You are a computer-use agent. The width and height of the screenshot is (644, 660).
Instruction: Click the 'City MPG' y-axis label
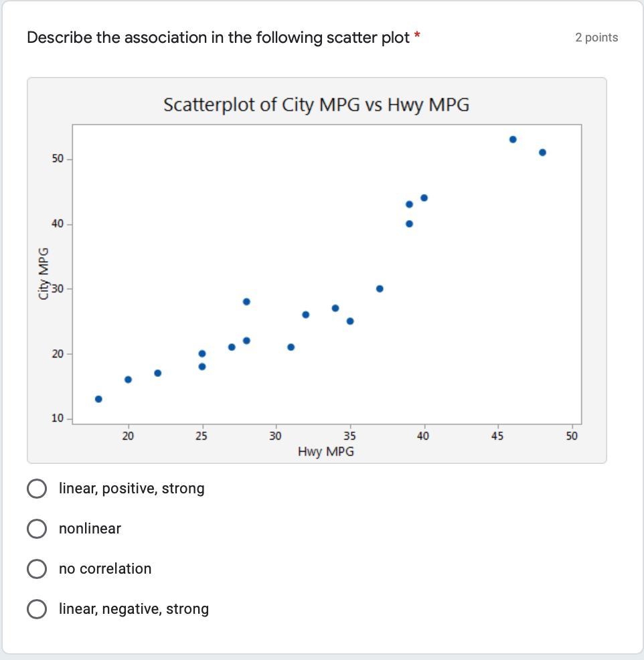pyautogui.click(x=44, y=273)
